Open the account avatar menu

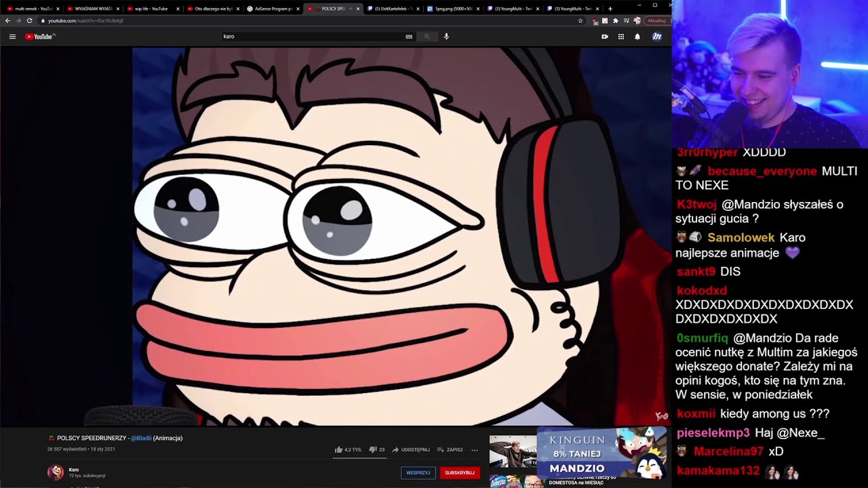point(657,37)
